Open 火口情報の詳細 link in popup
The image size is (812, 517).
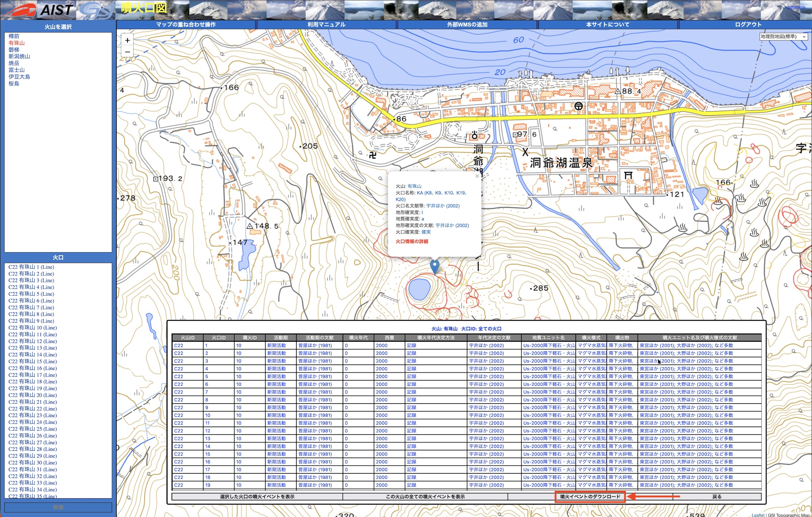pos(412,241)
